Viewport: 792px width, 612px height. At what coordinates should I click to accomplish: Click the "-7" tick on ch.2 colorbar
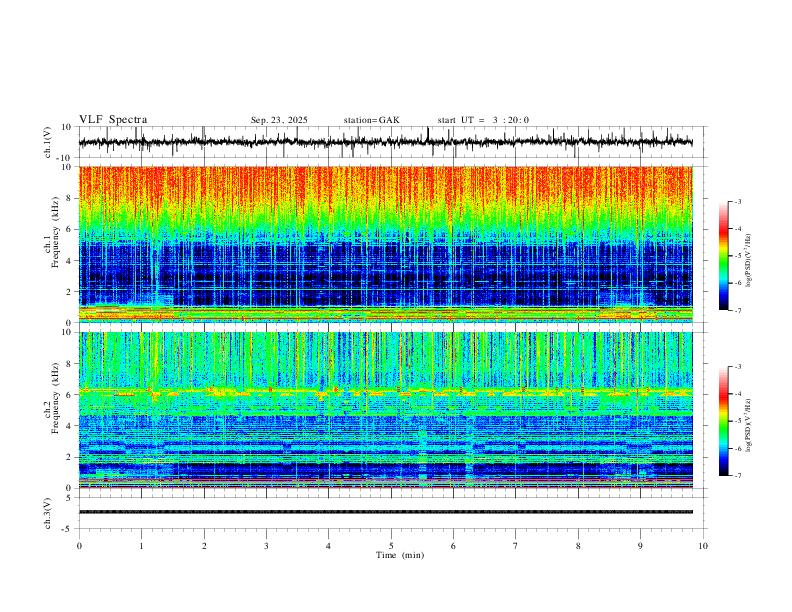tap(737, 476)
